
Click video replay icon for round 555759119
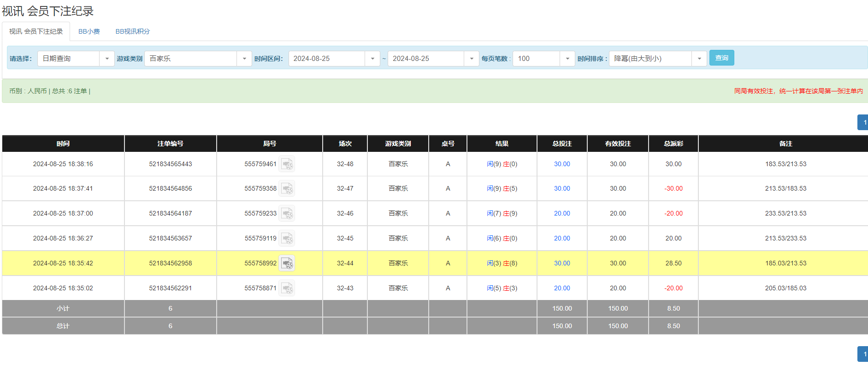(287, 239)
